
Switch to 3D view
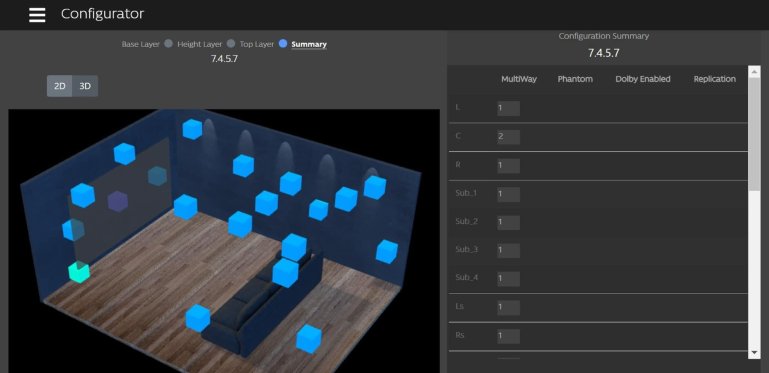(x=85, y=86)
